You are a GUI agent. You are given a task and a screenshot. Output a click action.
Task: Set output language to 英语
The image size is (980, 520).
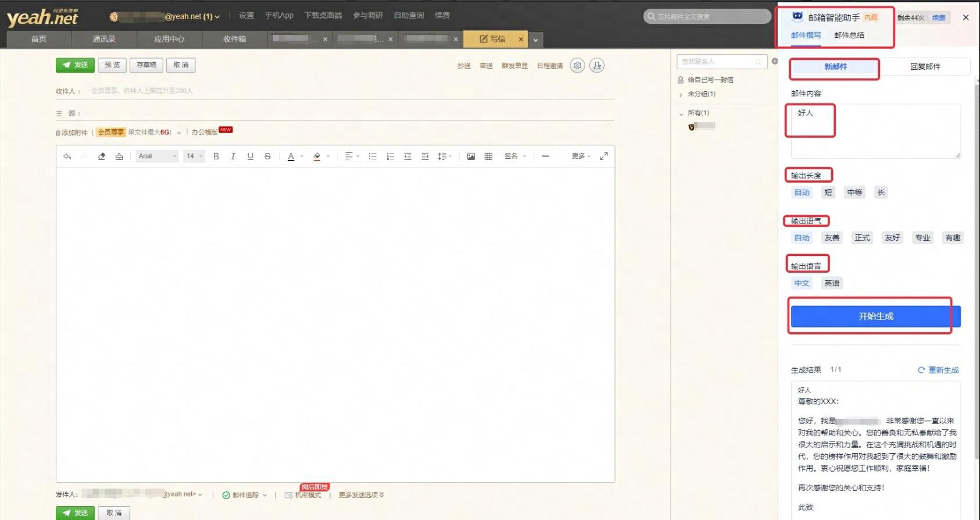[x=832, y=283]
